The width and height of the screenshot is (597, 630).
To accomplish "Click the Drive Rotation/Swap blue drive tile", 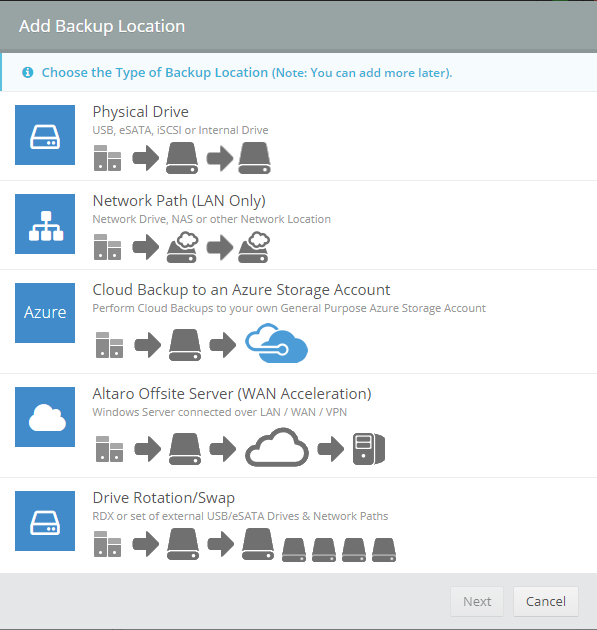I will (x=45, y=521).
